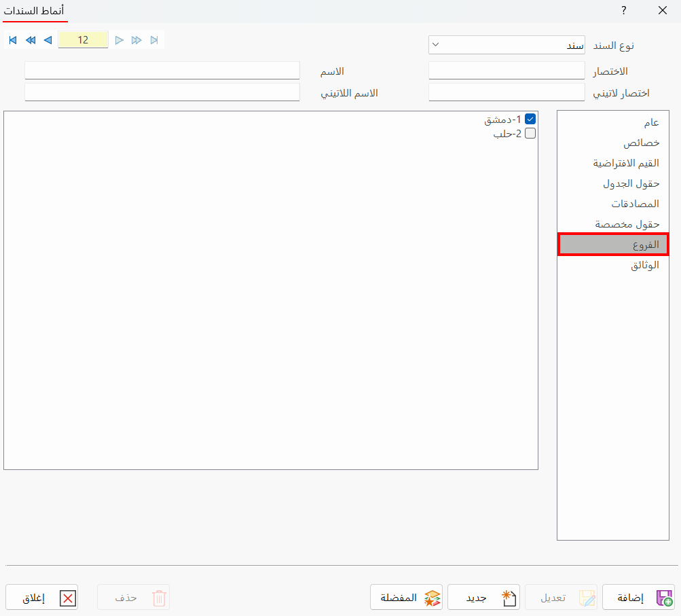Show the المصادقات section
Image resolution: width=681 pixels, height=616 pixels.
point(613,204)
